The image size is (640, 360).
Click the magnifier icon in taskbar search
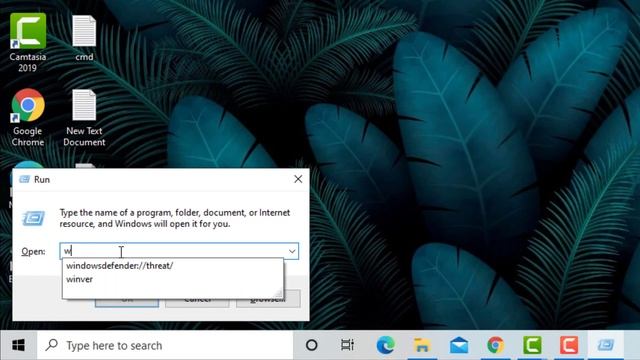pos(52,345)
